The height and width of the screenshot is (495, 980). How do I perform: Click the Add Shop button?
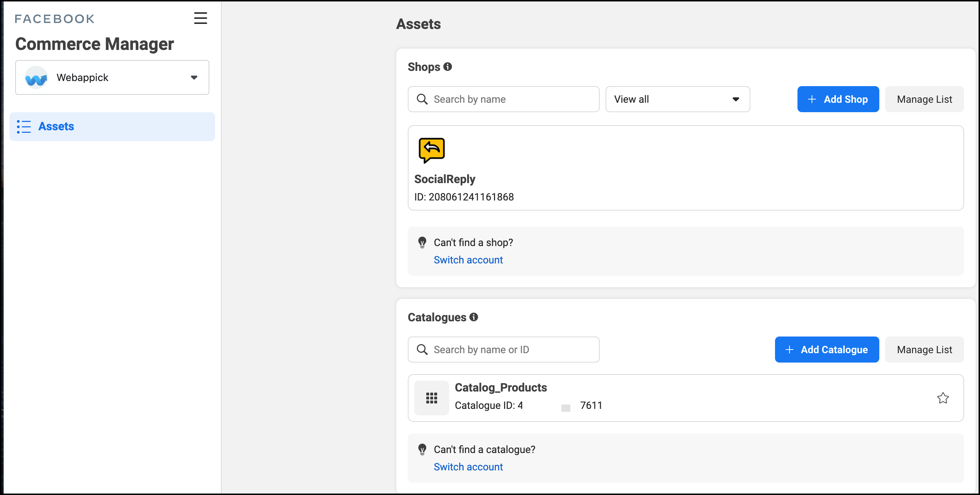click(838, 99)
